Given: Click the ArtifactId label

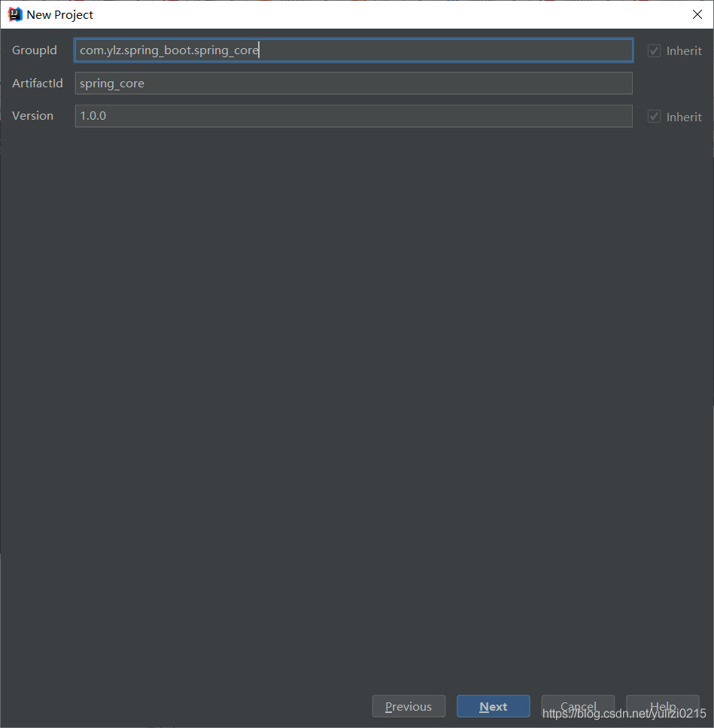Looking at the screenshot, I should [37, 83].
